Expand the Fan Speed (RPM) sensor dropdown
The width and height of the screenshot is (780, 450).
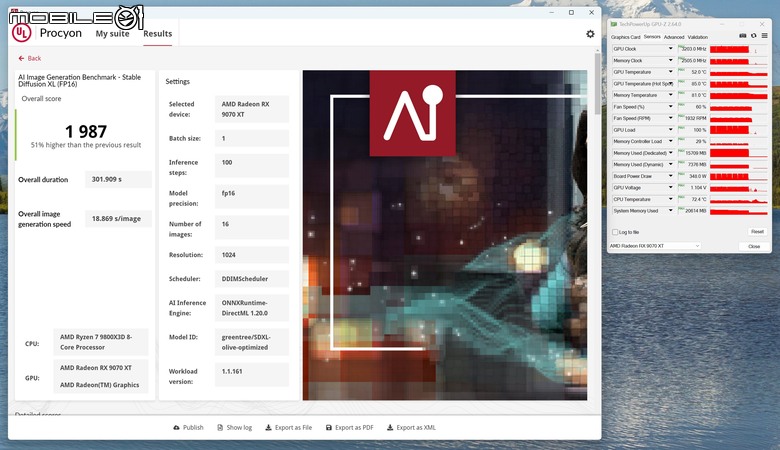click(x=671, y=118)
